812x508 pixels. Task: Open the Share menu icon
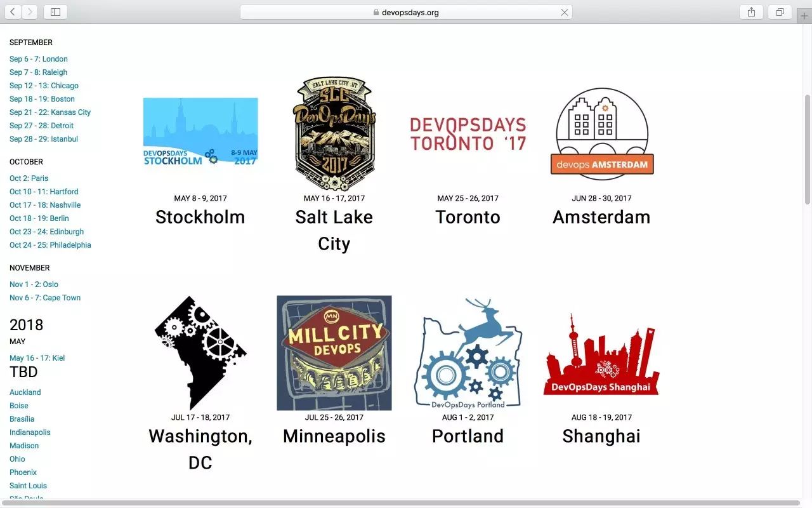click(751, 12)
